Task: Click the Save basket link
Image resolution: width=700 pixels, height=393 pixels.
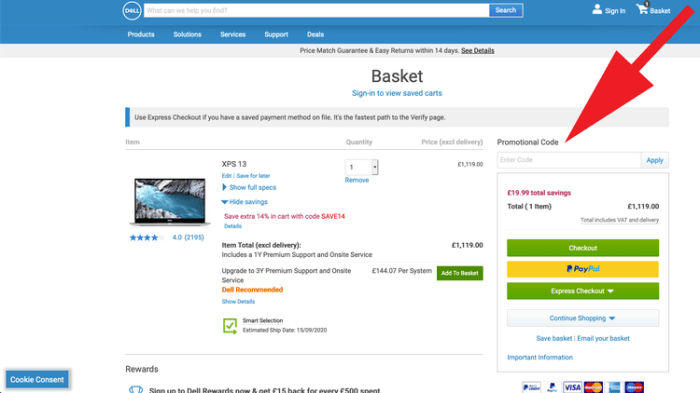Action: [554, 339]
